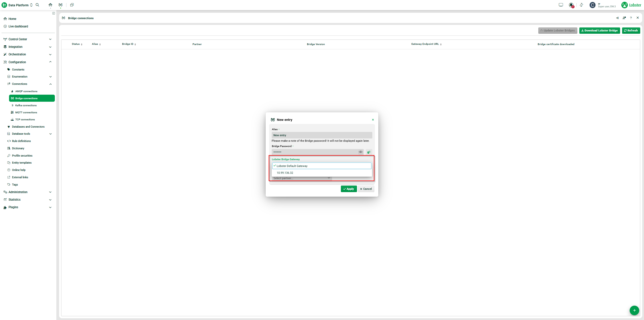Click the Apply button

pos(349,189)
